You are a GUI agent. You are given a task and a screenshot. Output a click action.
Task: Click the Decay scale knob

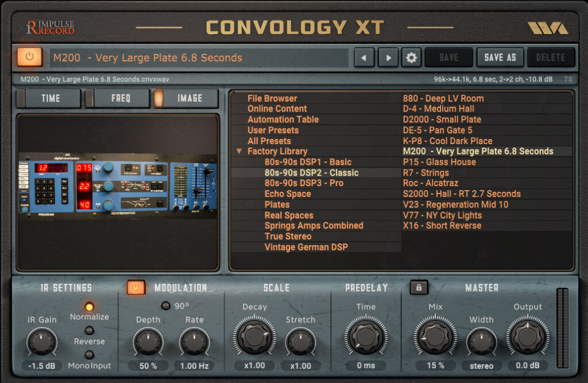[254, 336]
